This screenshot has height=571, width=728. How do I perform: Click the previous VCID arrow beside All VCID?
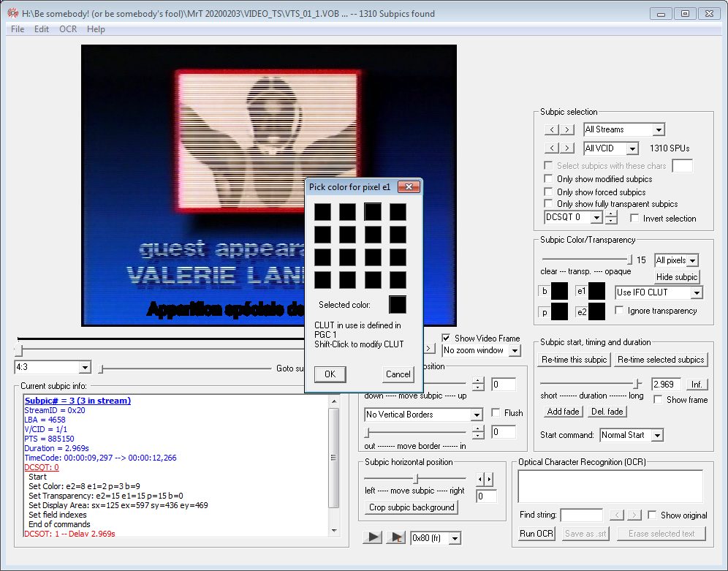point(552,148)
